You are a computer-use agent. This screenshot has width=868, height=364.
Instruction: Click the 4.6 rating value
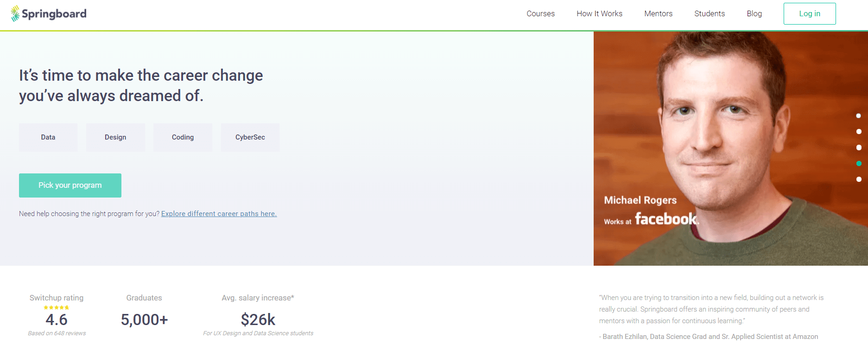tap(57, 319)
